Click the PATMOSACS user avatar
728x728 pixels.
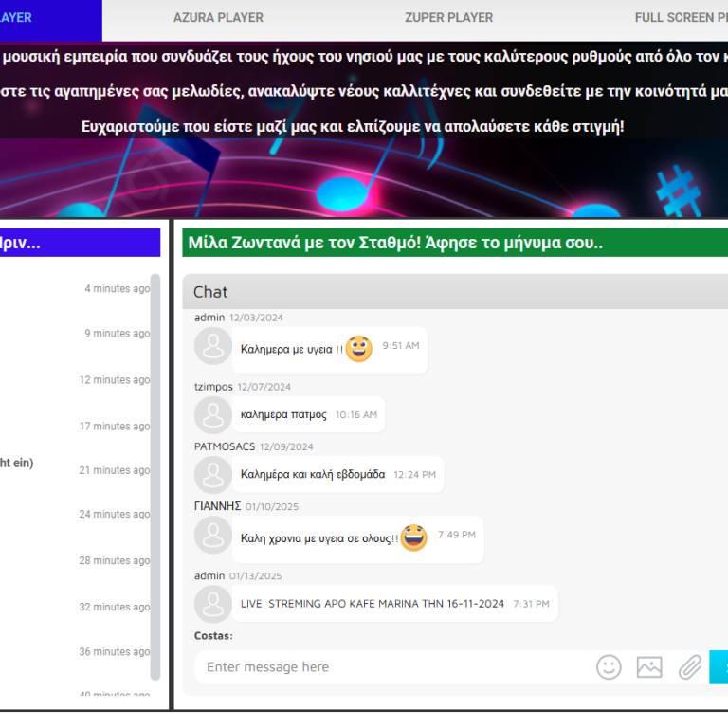click(x=213, y=475)
